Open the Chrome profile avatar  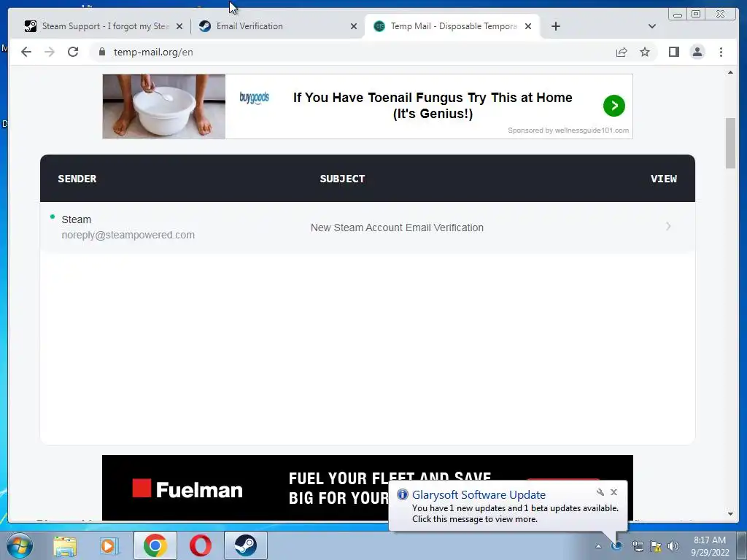pyautogui.click(x=697, y=52)
